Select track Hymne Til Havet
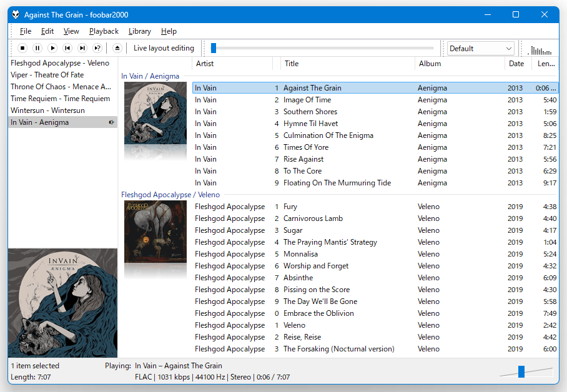 point(375,124)
